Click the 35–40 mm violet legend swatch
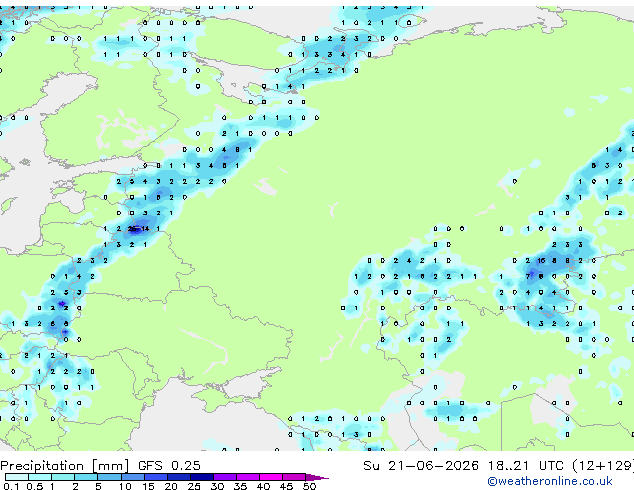 [x=248, y=477]
